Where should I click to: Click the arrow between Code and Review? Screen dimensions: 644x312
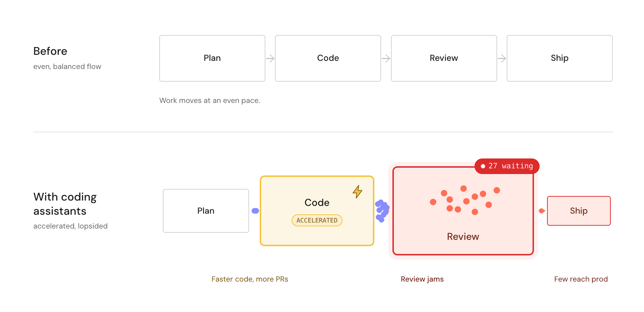tap(386, 58)
